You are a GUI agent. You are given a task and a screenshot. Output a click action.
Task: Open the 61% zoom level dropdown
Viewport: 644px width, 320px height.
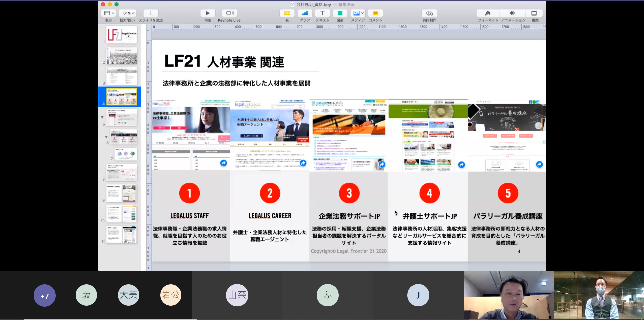[x=127, y=13]
